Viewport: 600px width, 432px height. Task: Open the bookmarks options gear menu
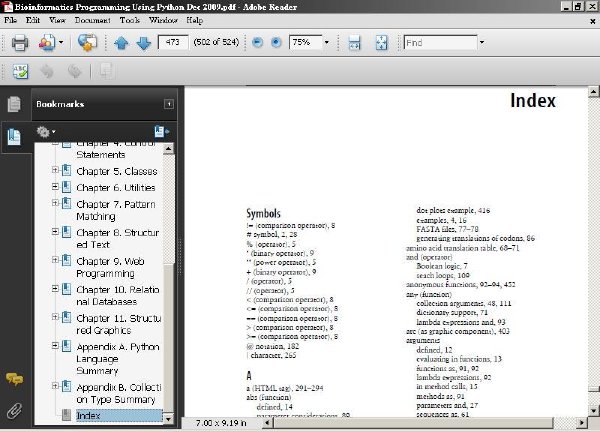(x=46, y=132)
